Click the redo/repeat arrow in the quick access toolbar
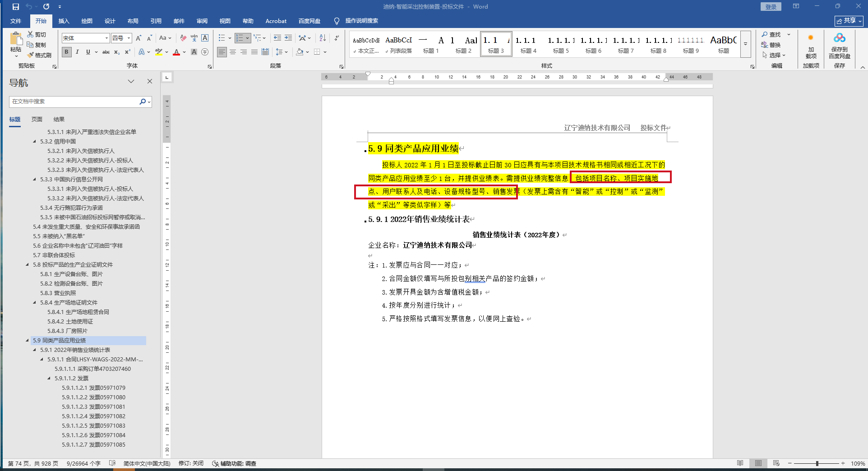 coord(46,7)
